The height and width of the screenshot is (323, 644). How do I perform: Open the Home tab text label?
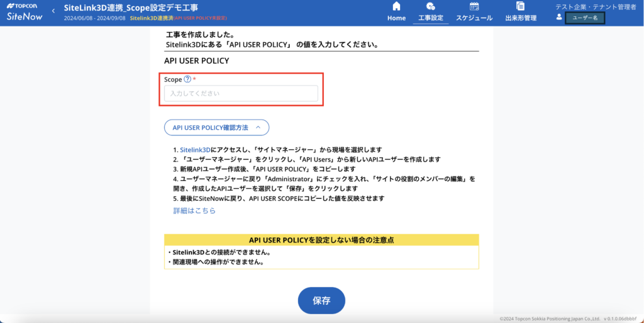396,18
